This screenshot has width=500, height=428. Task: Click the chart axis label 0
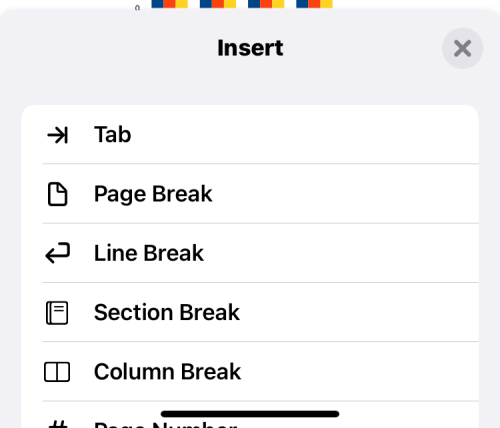pos(137,8)
